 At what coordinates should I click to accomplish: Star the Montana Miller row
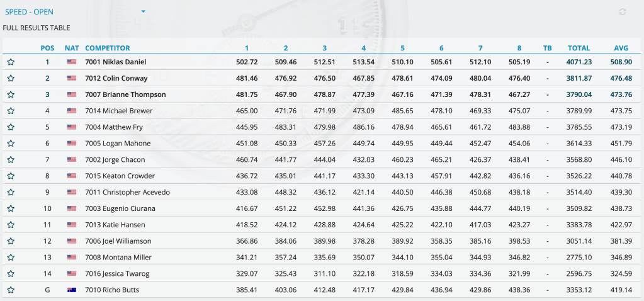tap(11, 258)
